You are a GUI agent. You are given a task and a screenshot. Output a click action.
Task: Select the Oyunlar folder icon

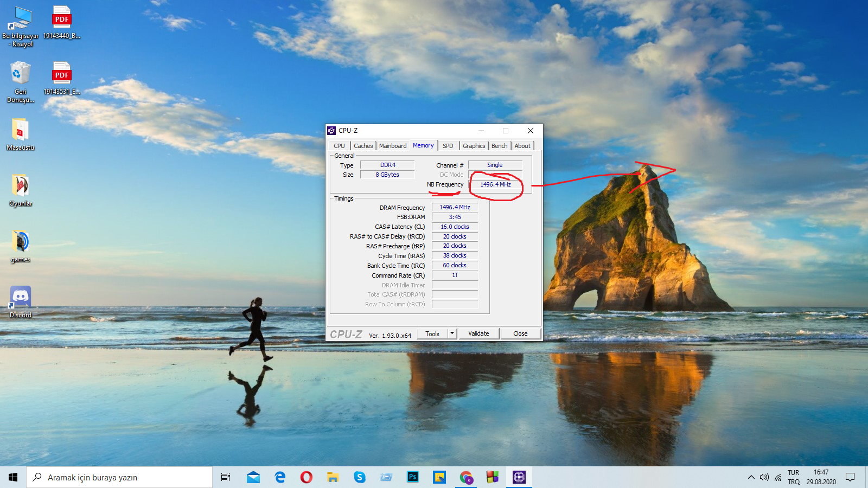pos(21,190)
